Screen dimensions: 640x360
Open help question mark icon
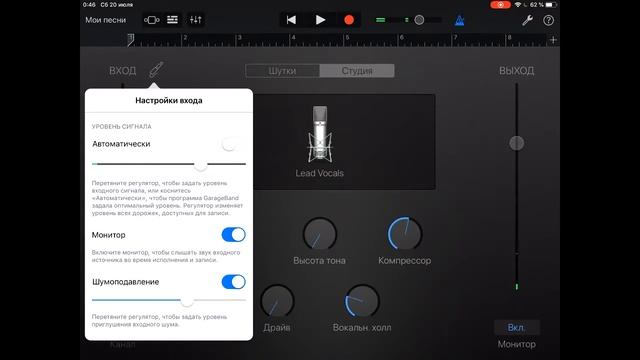(x=549, y=20)
